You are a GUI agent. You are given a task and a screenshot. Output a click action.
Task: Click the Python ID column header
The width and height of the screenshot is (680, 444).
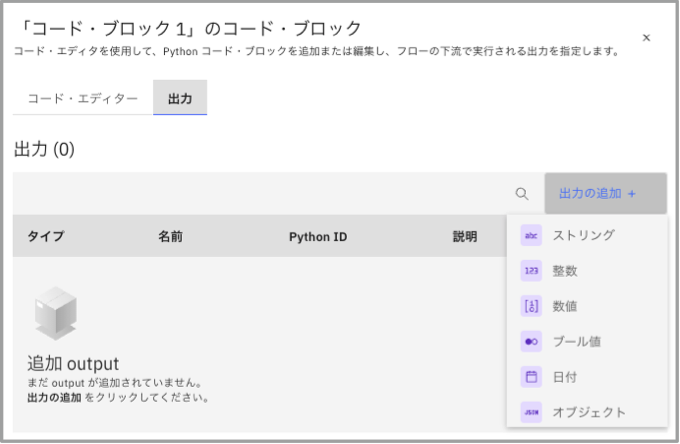[x=318, y=237]
